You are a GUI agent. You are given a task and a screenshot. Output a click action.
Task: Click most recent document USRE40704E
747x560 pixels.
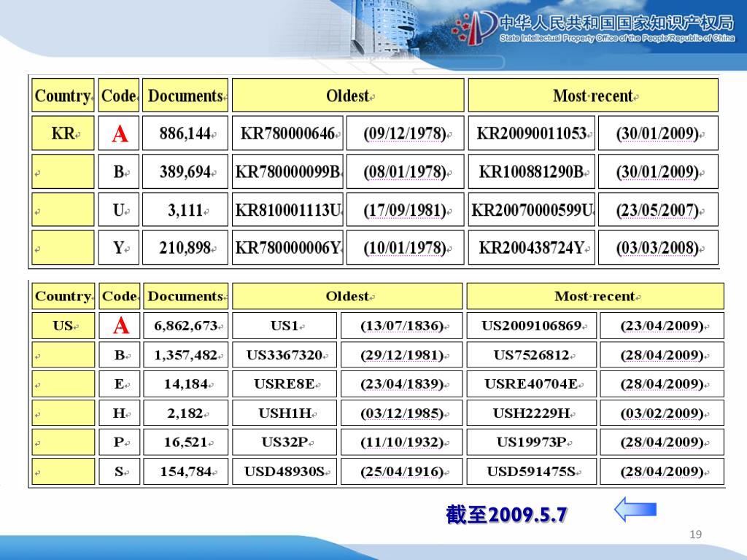531,384
